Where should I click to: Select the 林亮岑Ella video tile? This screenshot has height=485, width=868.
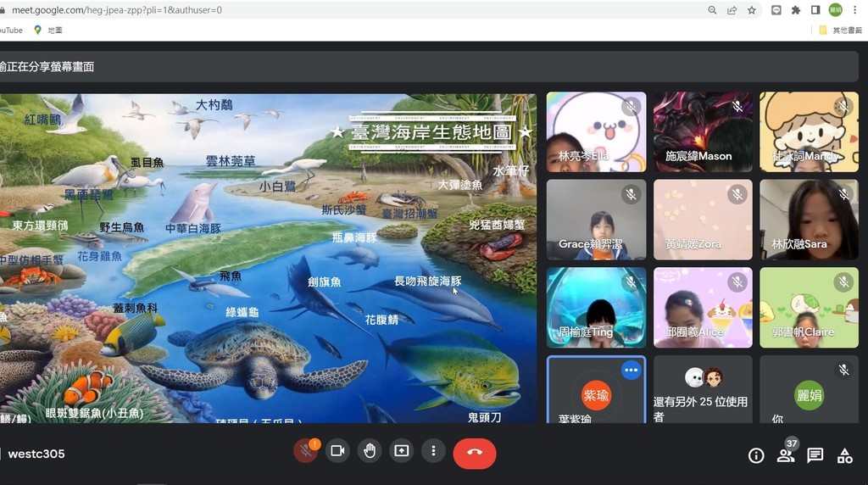pos(596,131)
